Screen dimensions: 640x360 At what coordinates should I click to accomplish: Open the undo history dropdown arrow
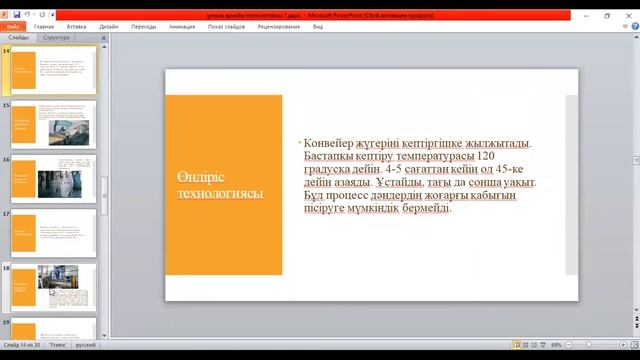tap(33, 15)
